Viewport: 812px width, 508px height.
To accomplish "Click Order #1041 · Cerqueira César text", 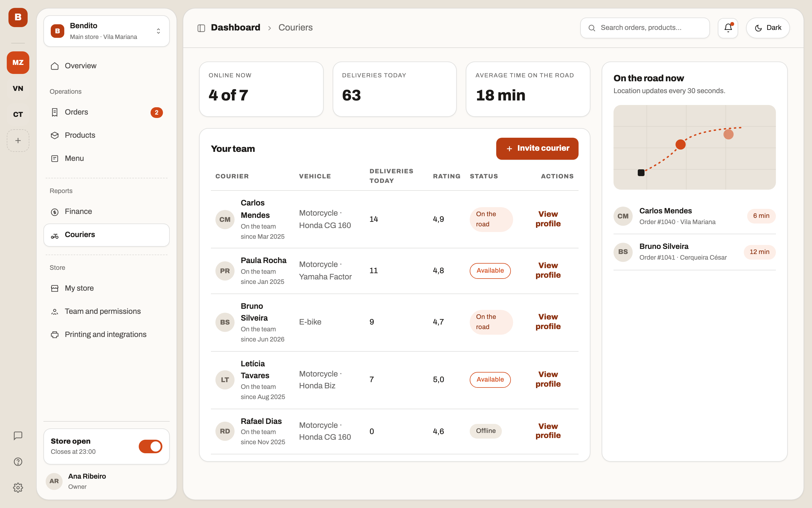I will (683, 258).
